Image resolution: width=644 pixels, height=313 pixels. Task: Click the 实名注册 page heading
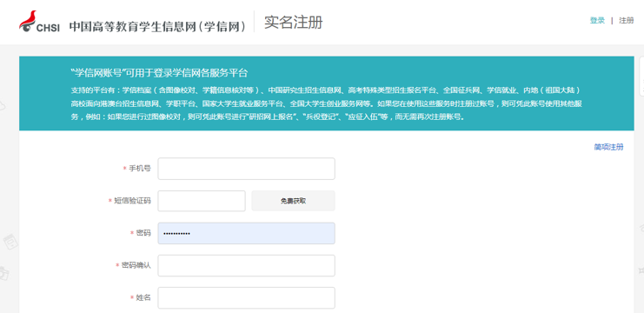(x=293, y=23)
